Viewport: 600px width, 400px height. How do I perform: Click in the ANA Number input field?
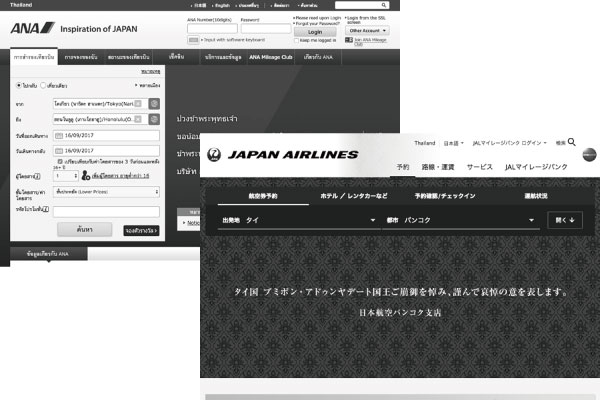click(212, 29)
